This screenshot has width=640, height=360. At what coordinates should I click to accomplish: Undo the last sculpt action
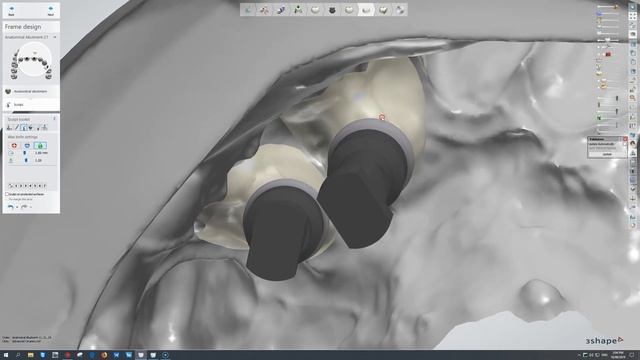coord(11,207)
